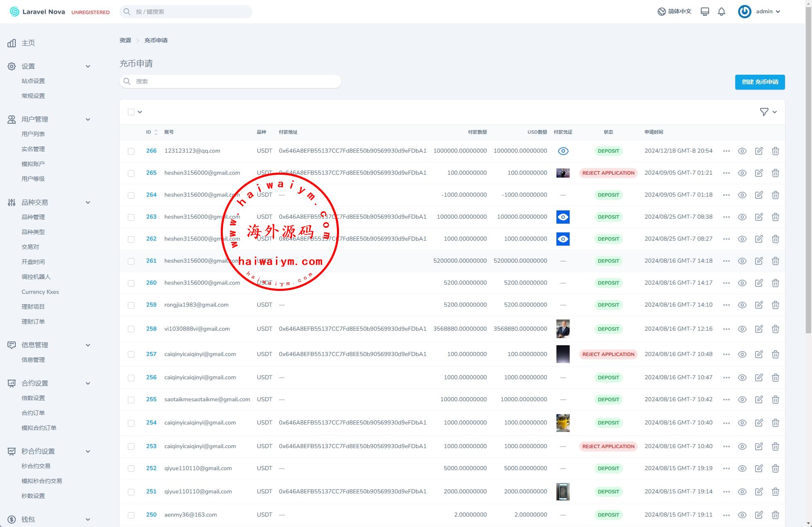Open the admin user dropdown

pos(760,12)
